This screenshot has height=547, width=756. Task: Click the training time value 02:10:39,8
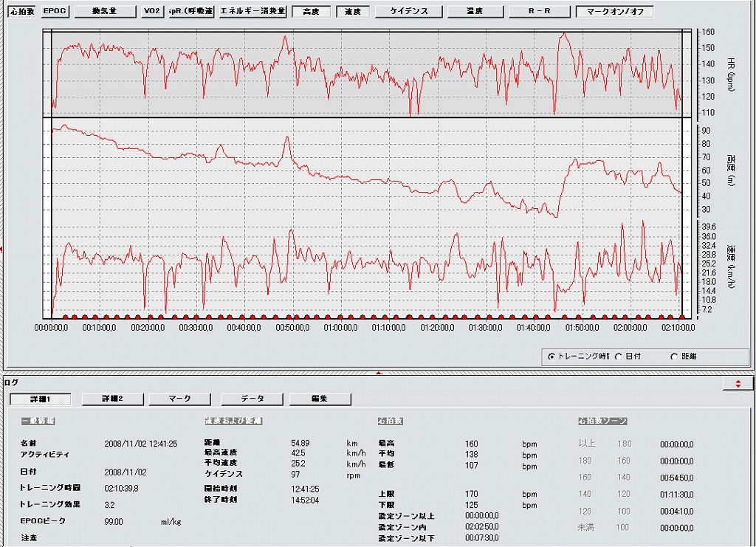[122, 488]
